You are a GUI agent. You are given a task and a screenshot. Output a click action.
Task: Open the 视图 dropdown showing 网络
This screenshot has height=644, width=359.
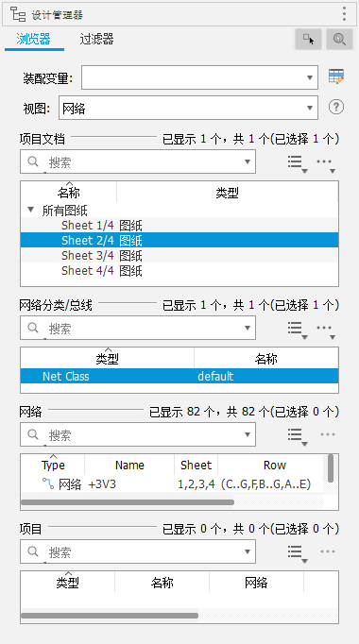tap(188, 108)
